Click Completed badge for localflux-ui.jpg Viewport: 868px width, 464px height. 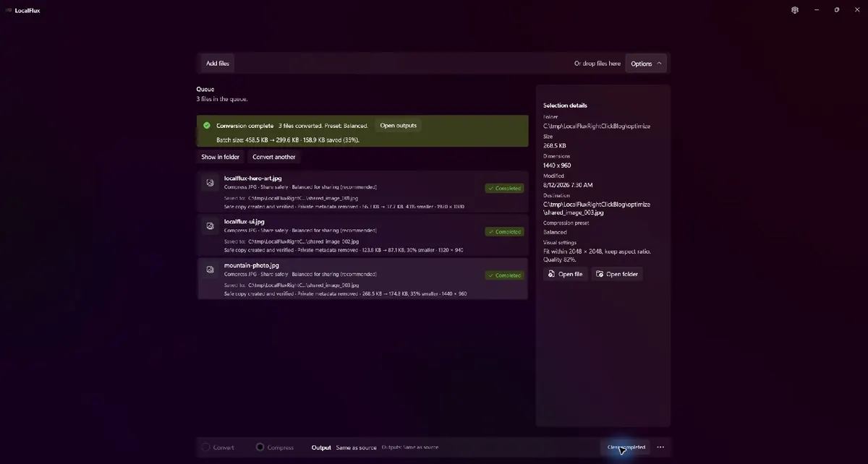505,232
